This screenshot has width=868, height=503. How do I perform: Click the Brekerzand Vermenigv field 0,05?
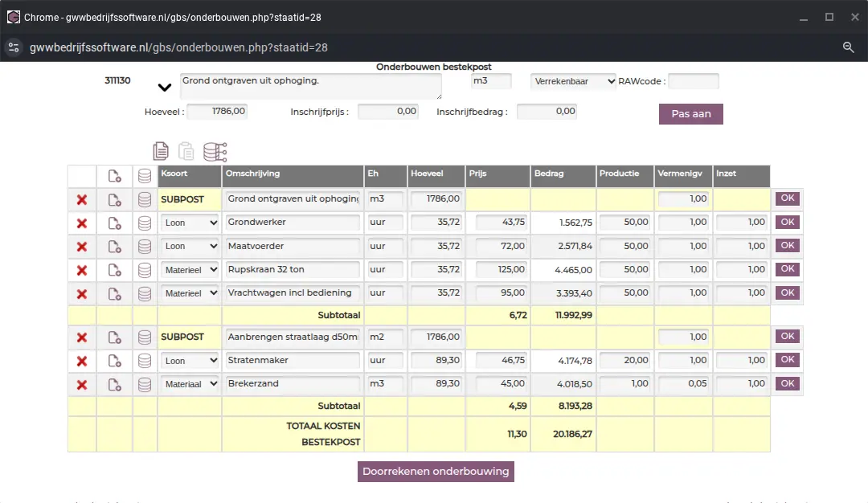pyautogui.click(x=684, y=384)
